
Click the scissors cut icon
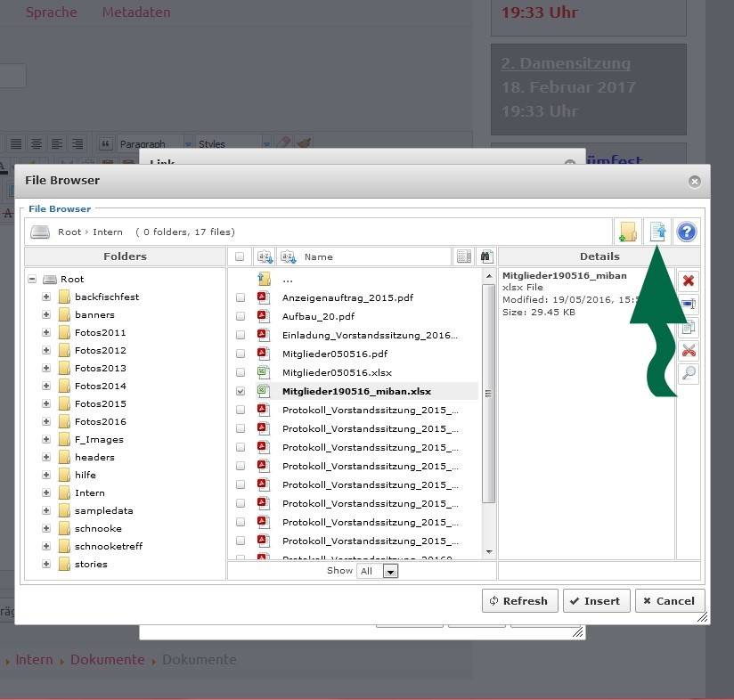click(x=689, y=351)
